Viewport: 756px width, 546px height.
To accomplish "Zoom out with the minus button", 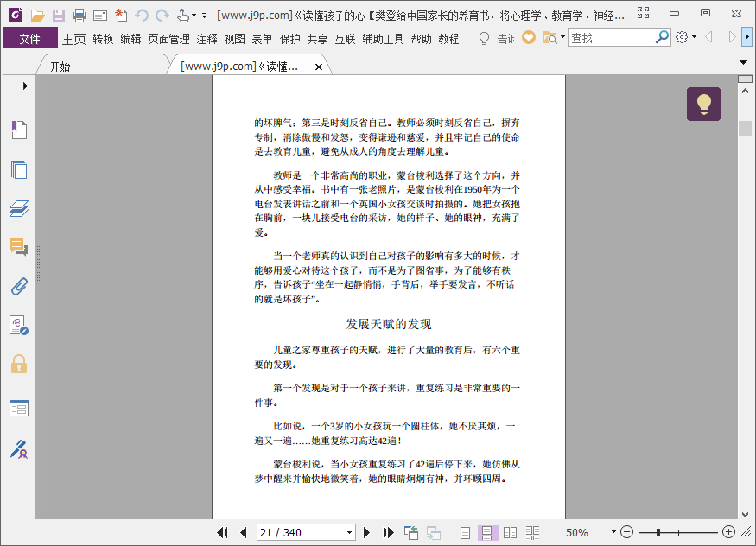I will pyautogui.click(x=626, y=532).
